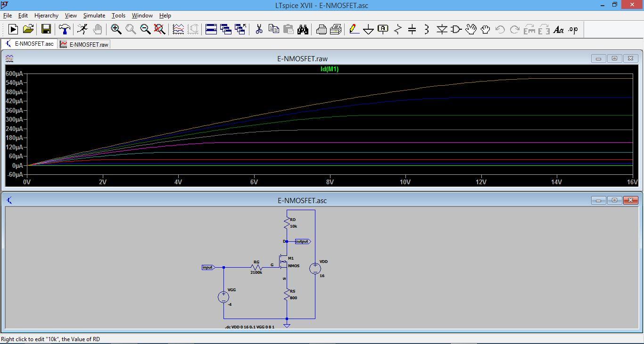Open the Hierarchy menu
The width and height of the screenshot is (644, 344).
point(46,16)
